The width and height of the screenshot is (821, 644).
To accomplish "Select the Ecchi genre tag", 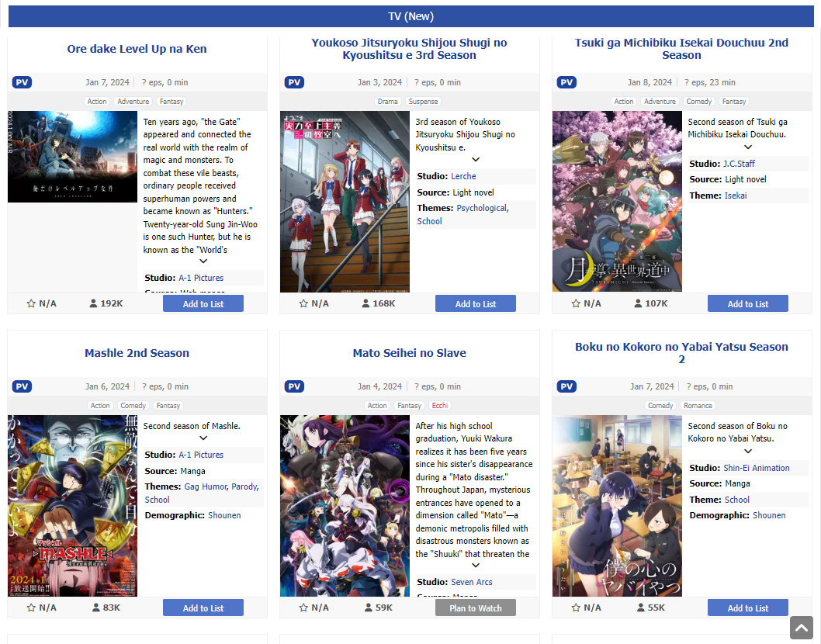I will 440,406.
